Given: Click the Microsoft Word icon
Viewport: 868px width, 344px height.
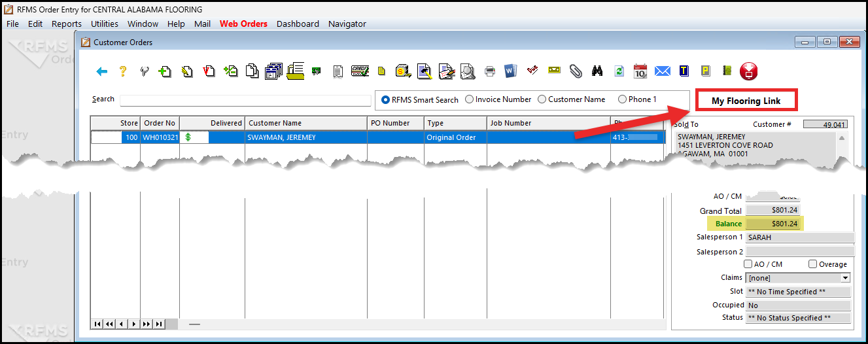Looking at the screenshot, I should [510, 71].
